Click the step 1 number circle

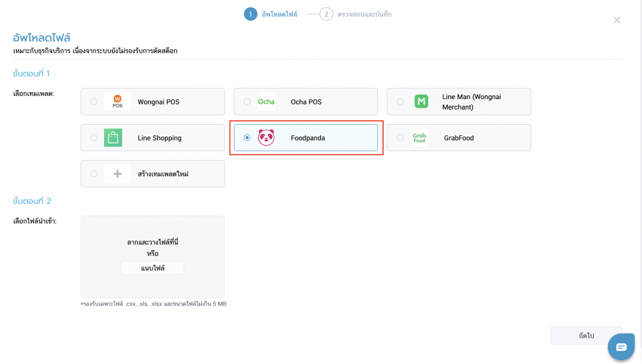[x=251, y=14]
